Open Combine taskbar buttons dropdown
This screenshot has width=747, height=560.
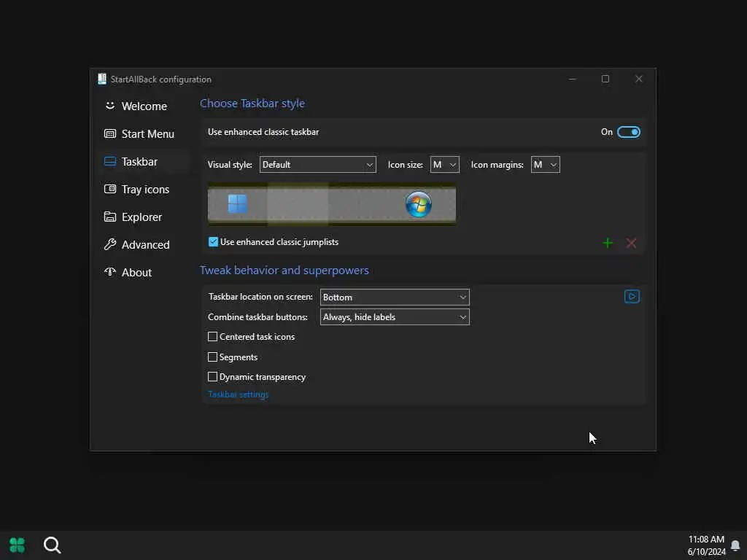[x=395, y=317]
